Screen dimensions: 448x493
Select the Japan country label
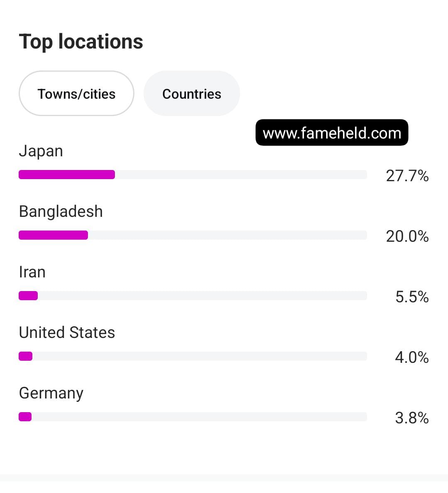[x=41, y=151]
